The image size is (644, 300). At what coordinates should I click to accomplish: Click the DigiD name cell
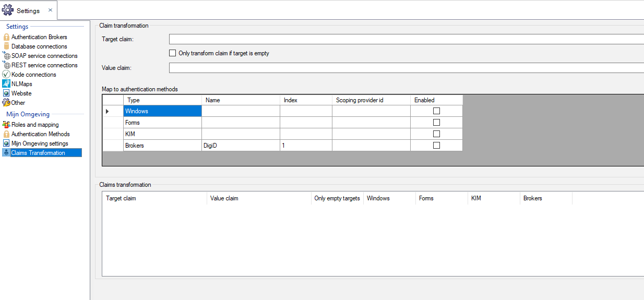pos(241,146)
